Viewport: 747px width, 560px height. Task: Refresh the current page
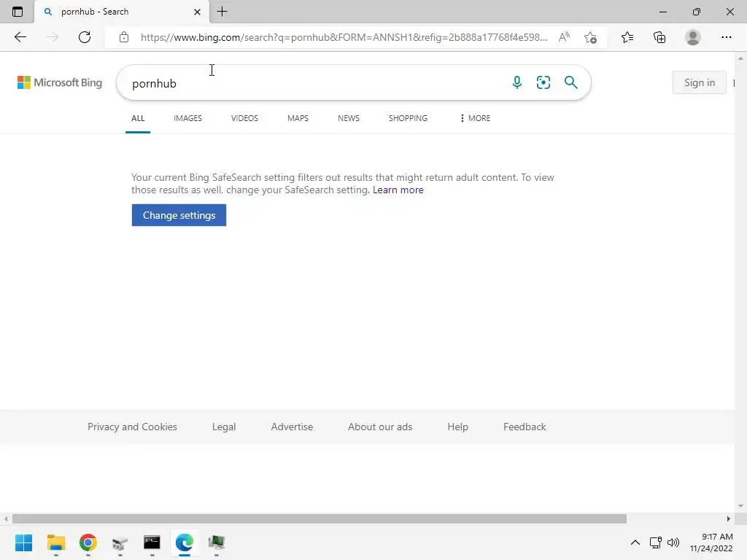coord(85,37)
